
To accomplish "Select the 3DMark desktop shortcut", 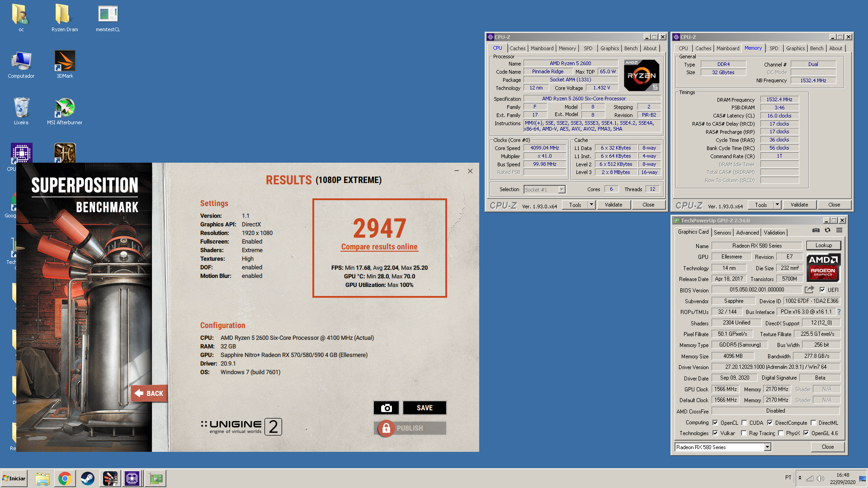I will click(x=65, y=65).
